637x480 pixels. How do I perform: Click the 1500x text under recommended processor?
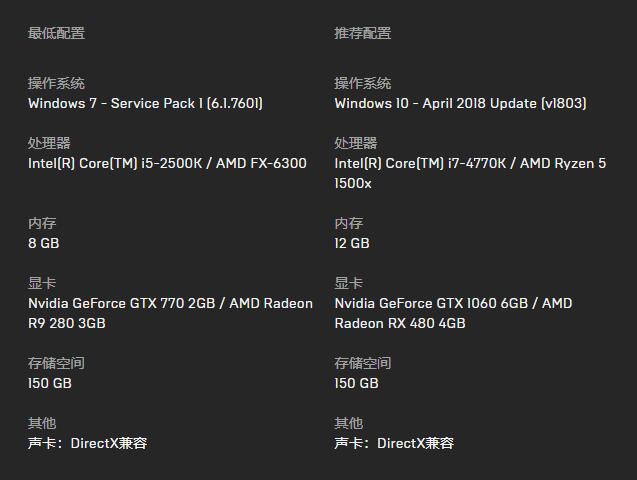353,184
